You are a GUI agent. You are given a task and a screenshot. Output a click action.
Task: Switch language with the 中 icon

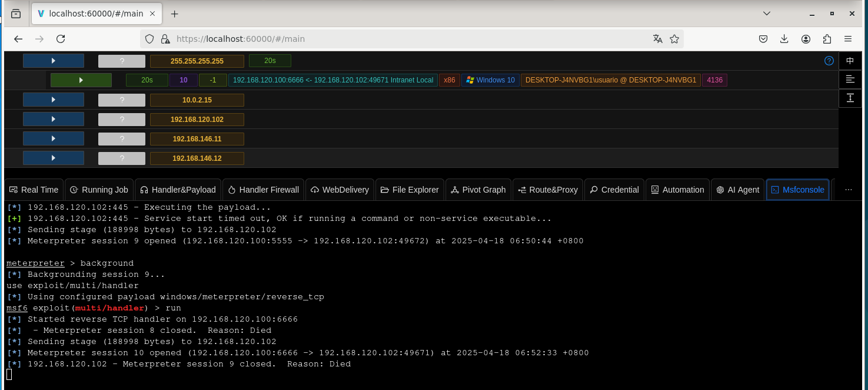(x=850, y=61)
